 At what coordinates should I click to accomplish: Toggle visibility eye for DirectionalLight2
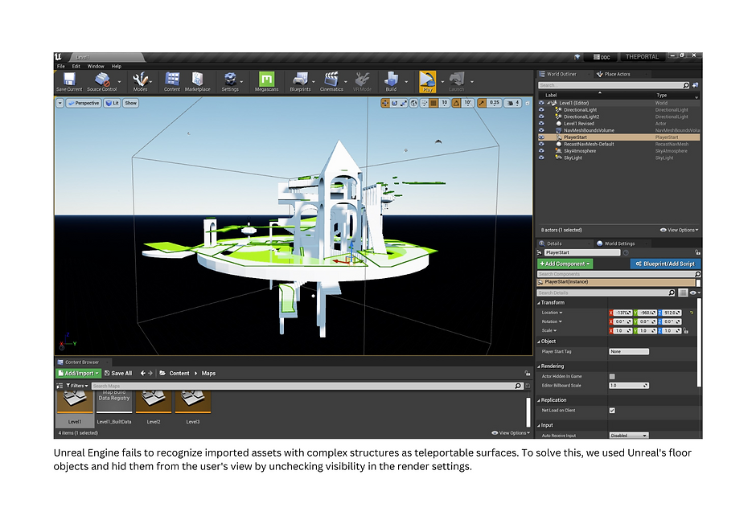(541, 117)
